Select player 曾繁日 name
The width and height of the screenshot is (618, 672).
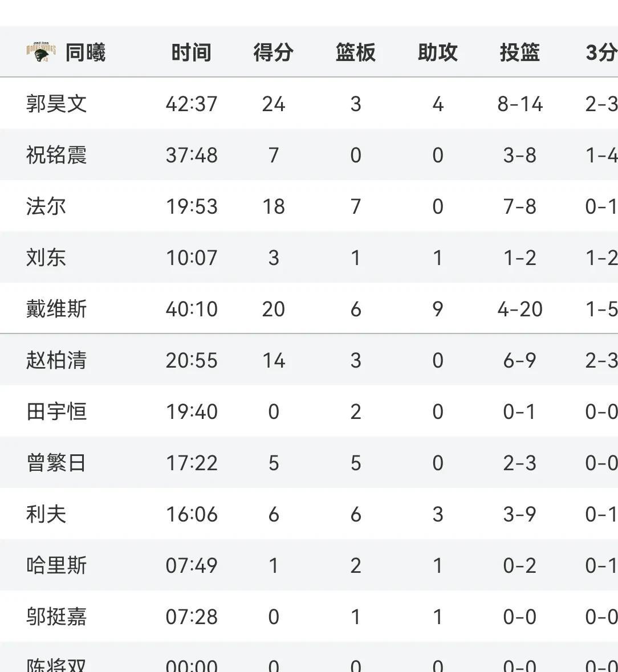[x=56, y=463]
